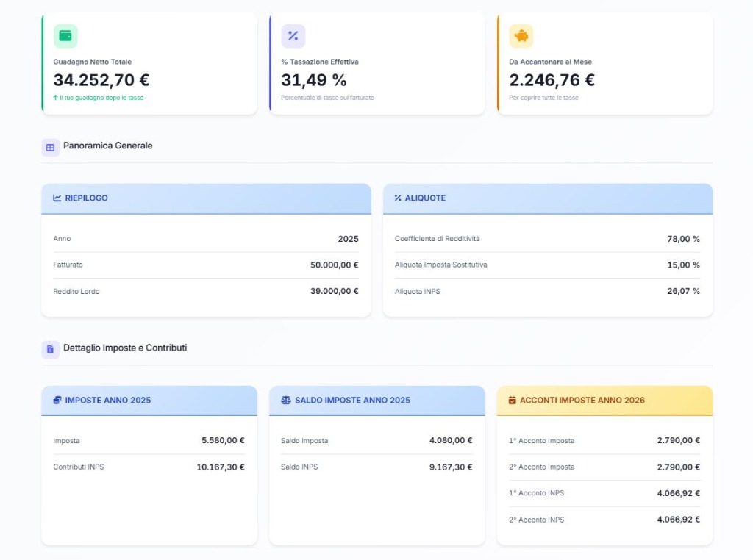Click the document icon beside Dettaglio Imposte e Contributi
The width and height of the screenshot is (753, 560).
tap(50, 349)
